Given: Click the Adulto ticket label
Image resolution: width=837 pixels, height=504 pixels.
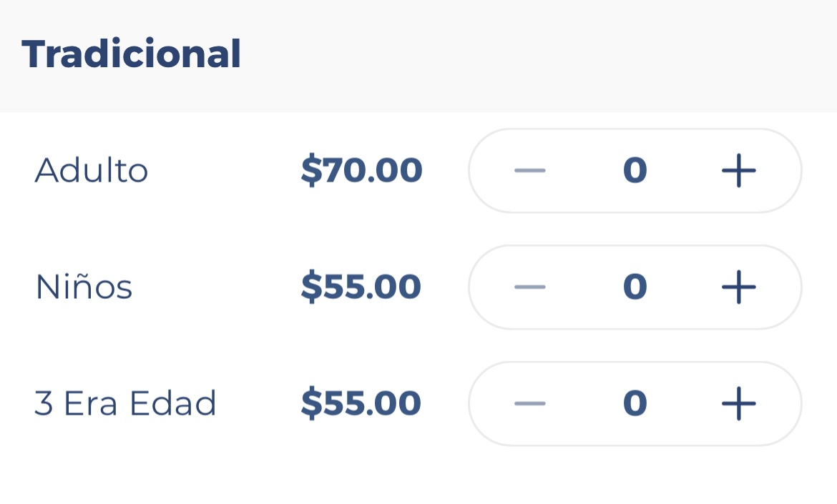Looking at the screenshot, I should pyautogui.click(x=92, y=171).
